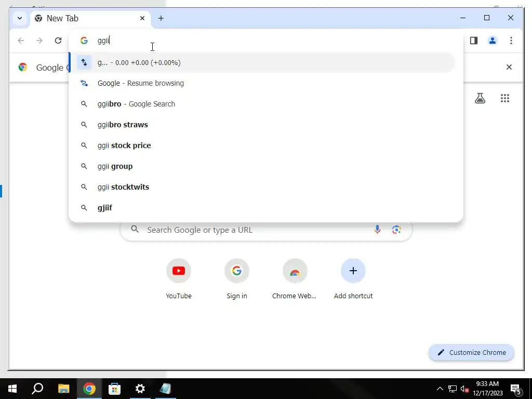Open Search Labs flask icon

[x=480, y=98]
